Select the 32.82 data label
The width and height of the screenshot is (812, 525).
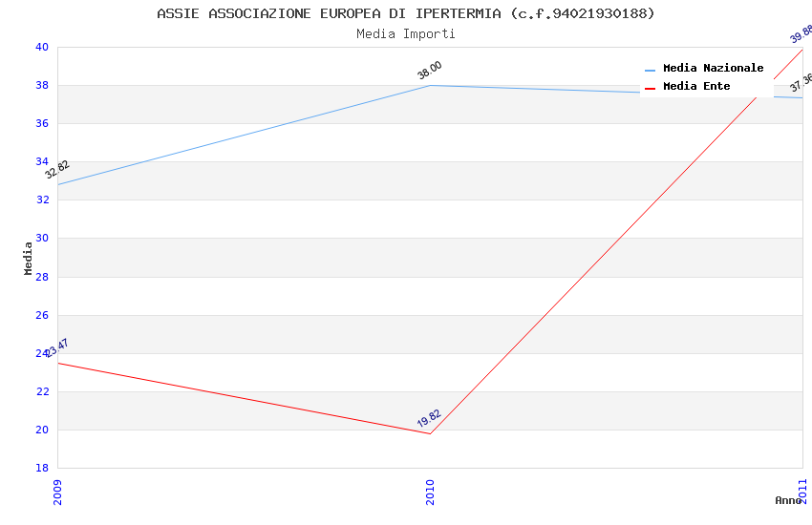tap(57, 170)
